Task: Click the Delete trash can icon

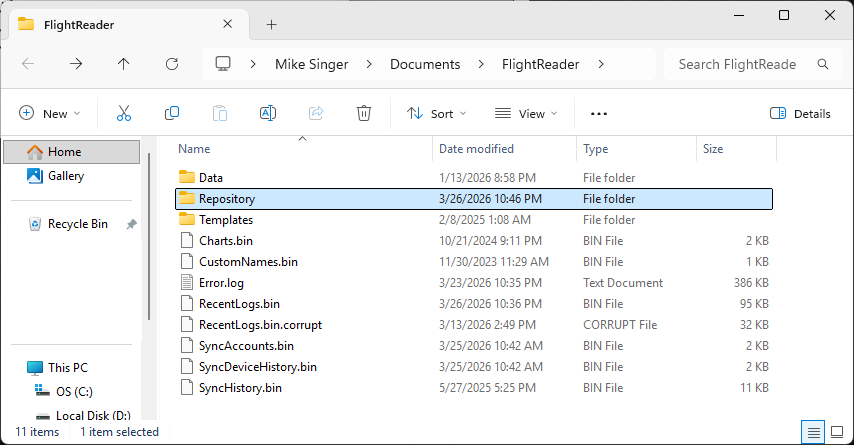Action: point(365,113)
